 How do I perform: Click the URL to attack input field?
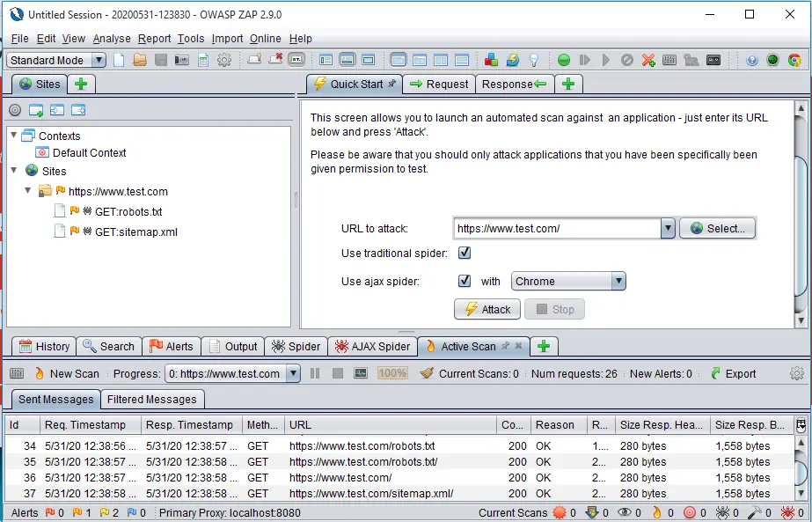[557, 228]
